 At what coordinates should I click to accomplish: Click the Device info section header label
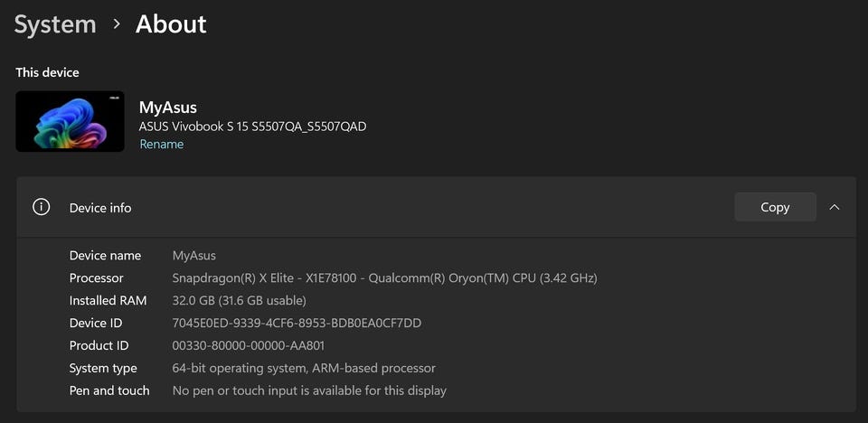100,208
